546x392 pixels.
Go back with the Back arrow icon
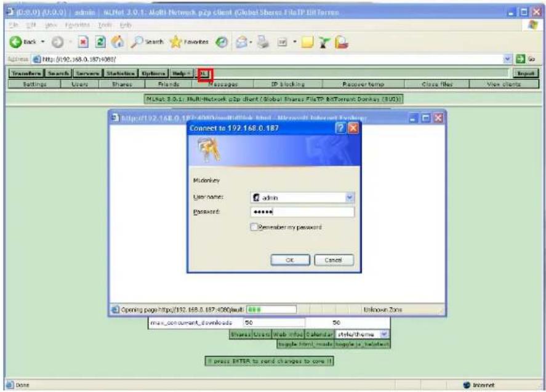tap(15, 42)
